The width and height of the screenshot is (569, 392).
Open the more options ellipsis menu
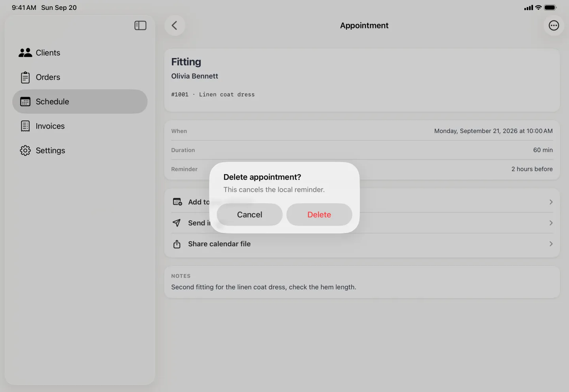point(554,26)
